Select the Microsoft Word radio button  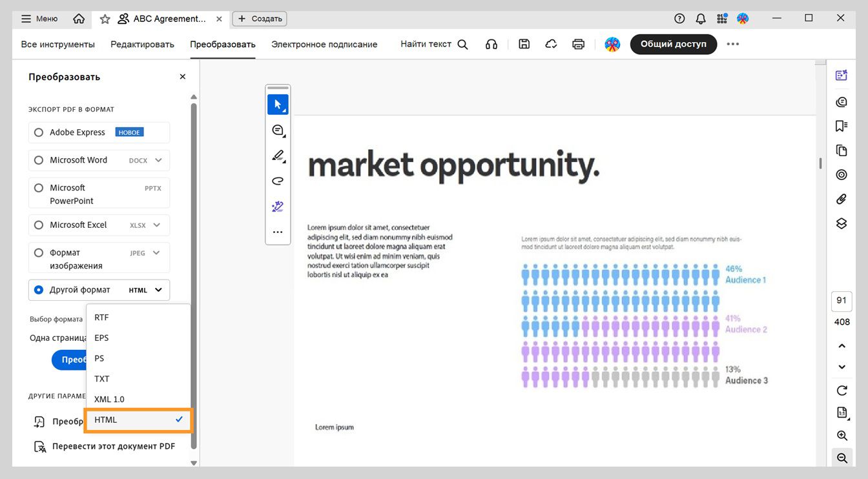click(x=39, y=160)
